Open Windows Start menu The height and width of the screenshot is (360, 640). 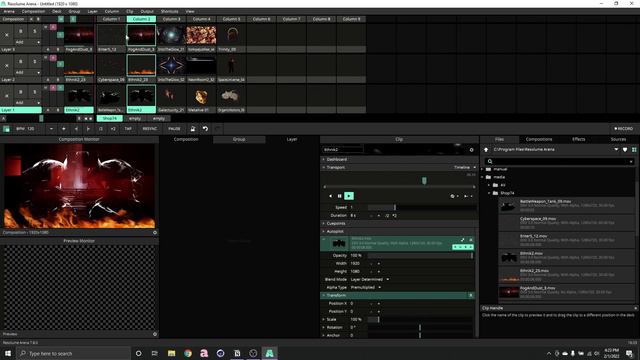coord(8,353)
